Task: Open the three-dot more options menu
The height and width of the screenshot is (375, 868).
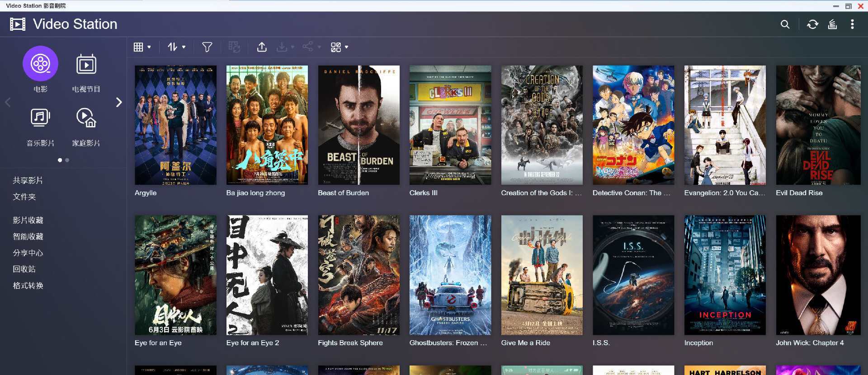Action: [852, 24]
